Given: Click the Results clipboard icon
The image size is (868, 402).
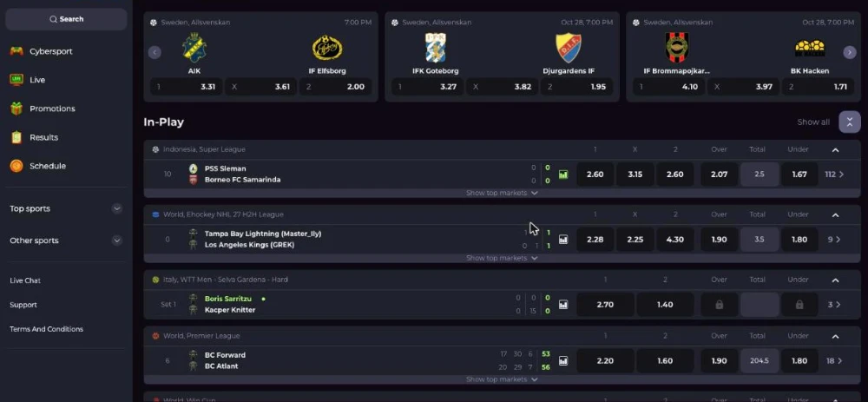Looking at the screenshot, I should point(16,137).
